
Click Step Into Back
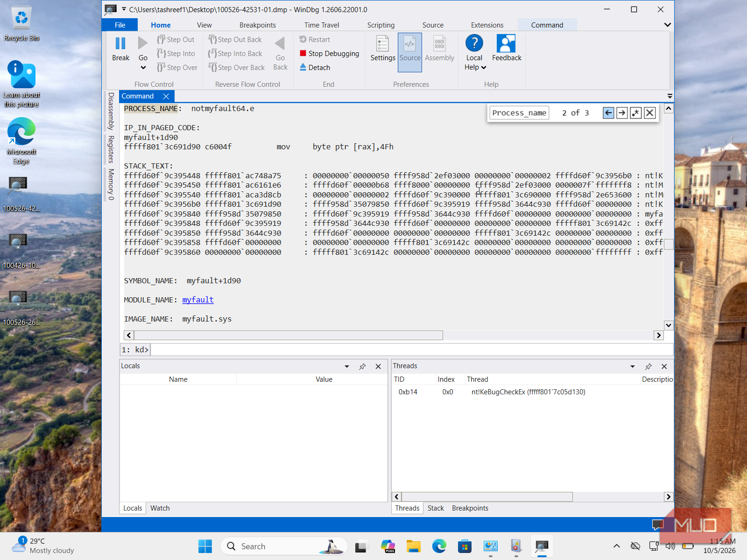tap(235, 54)
